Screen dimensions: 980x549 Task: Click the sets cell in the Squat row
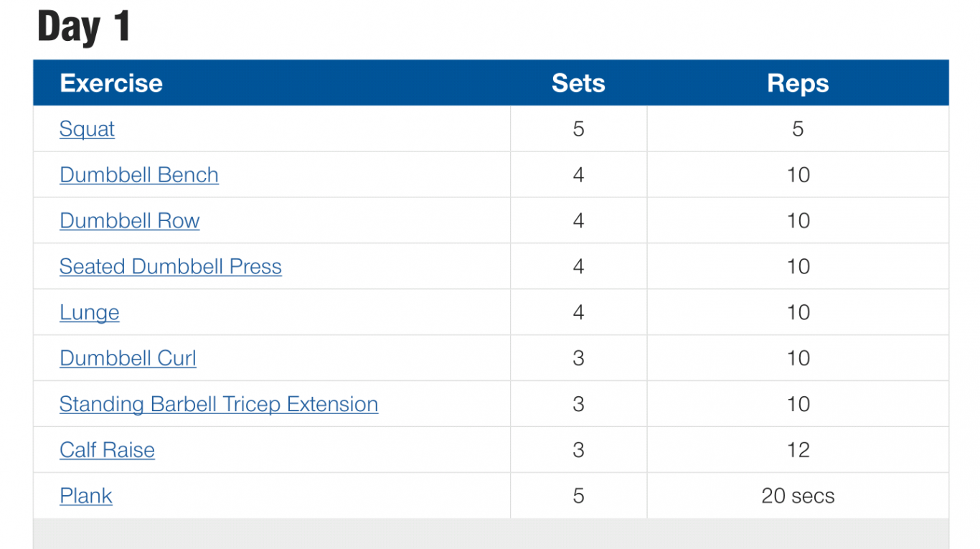click(578, 128)
